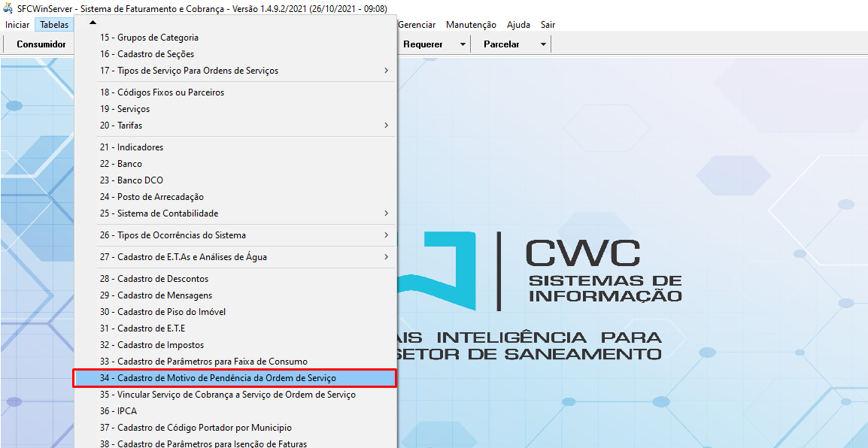Open Cadastro de E.T.As e Análises submenu
Screen dimensions: 868x448
[386, 257]
